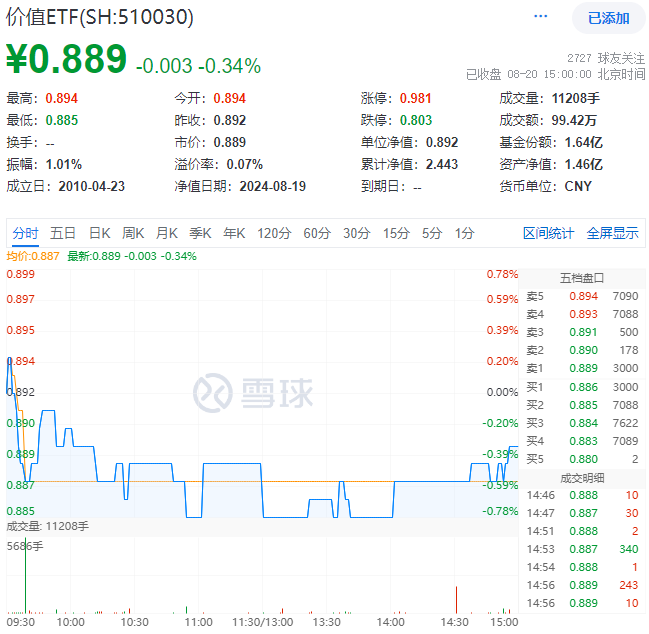Click the 成交额 99.42万 value
The image size is (649, 634).
(x=574, y=120)
